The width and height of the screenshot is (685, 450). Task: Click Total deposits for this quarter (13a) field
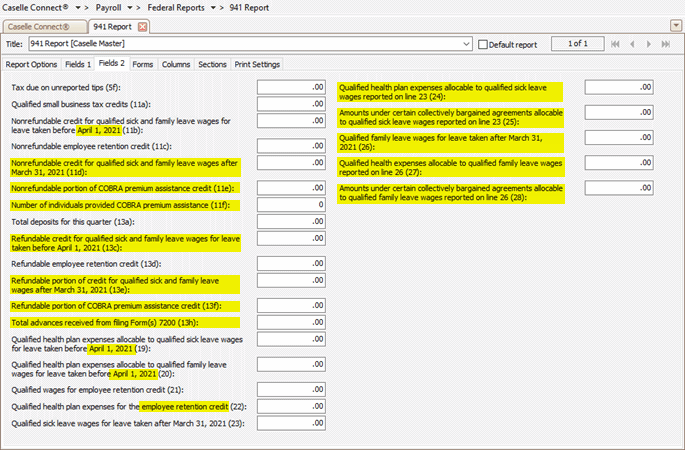point(291,222)
